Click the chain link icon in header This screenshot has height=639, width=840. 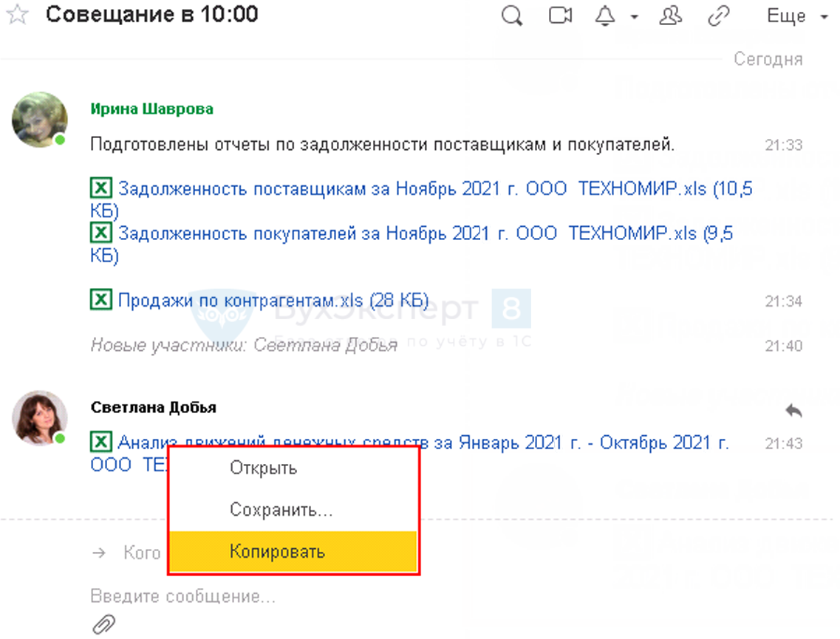click(x=719, y=16)
